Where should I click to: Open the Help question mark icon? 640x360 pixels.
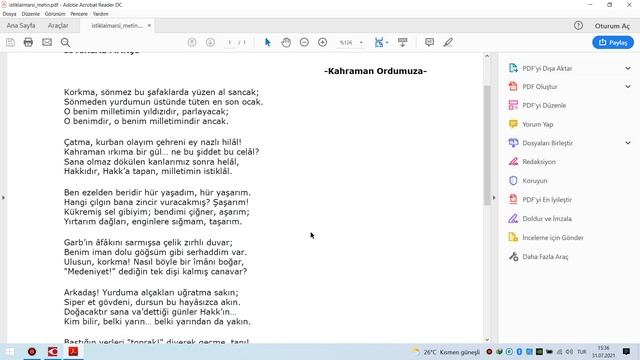[x=578, y=25]
